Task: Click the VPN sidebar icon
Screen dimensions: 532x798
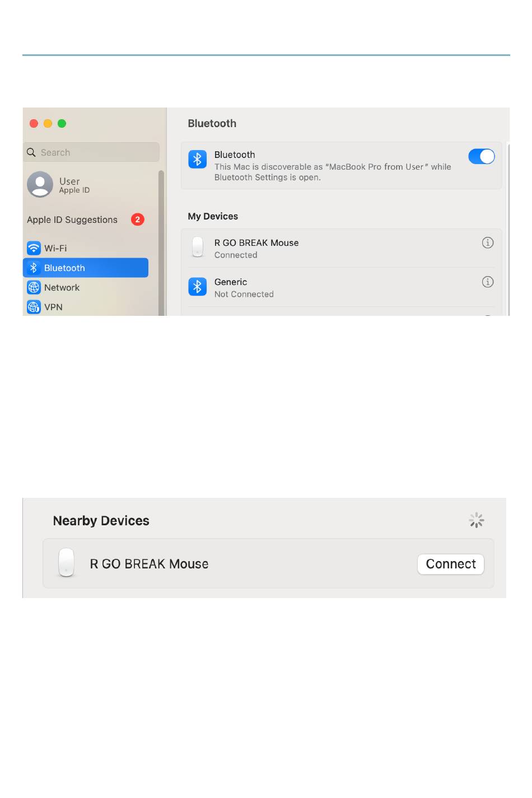Action: [x=34, y=307]
